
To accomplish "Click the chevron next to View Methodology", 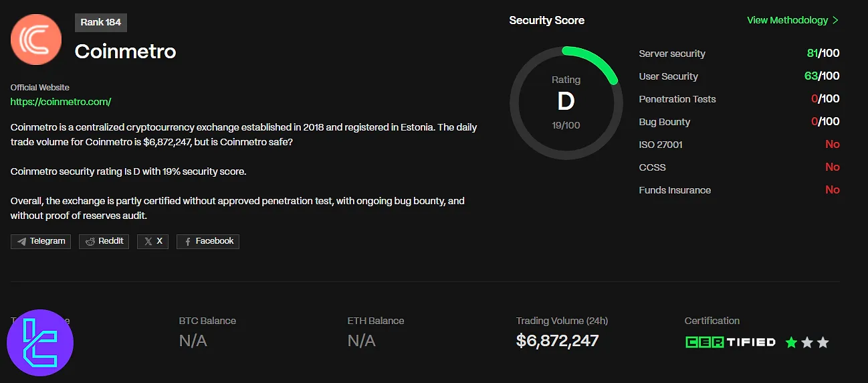I will click(x=835, y=20).
